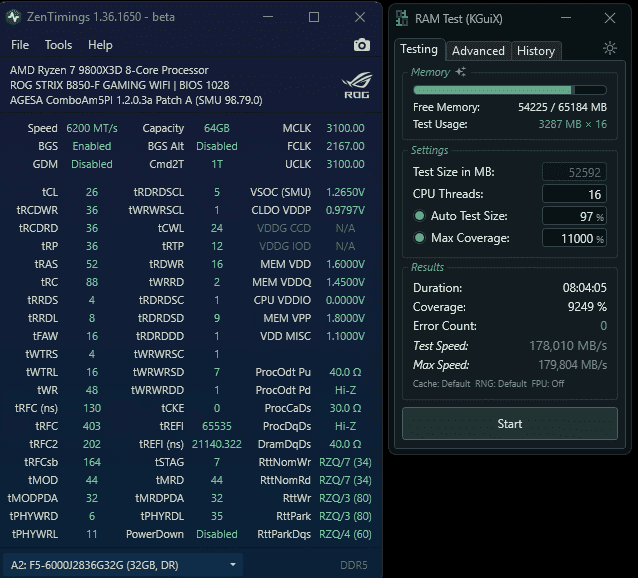Click the Capacity value 64GB
The image size is (638, 578).
pyautogui.click(x=217, y=128)
